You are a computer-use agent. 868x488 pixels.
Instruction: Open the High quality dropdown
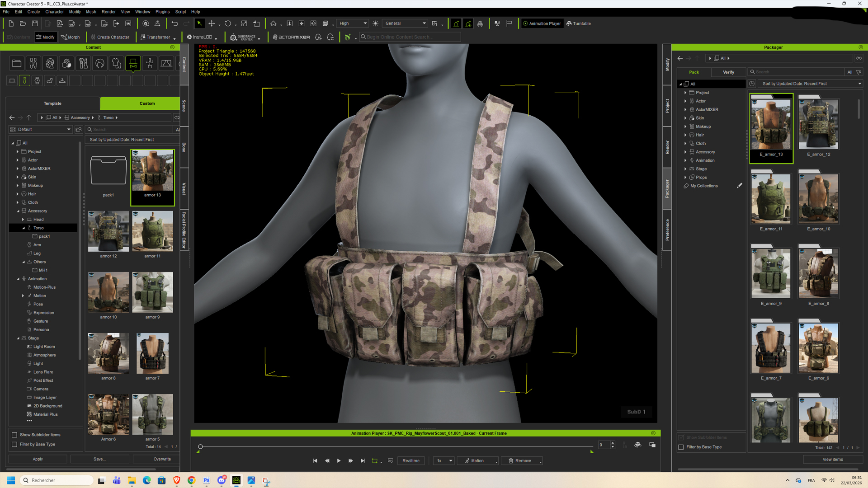pyautogui.click(x=353, y=23)
